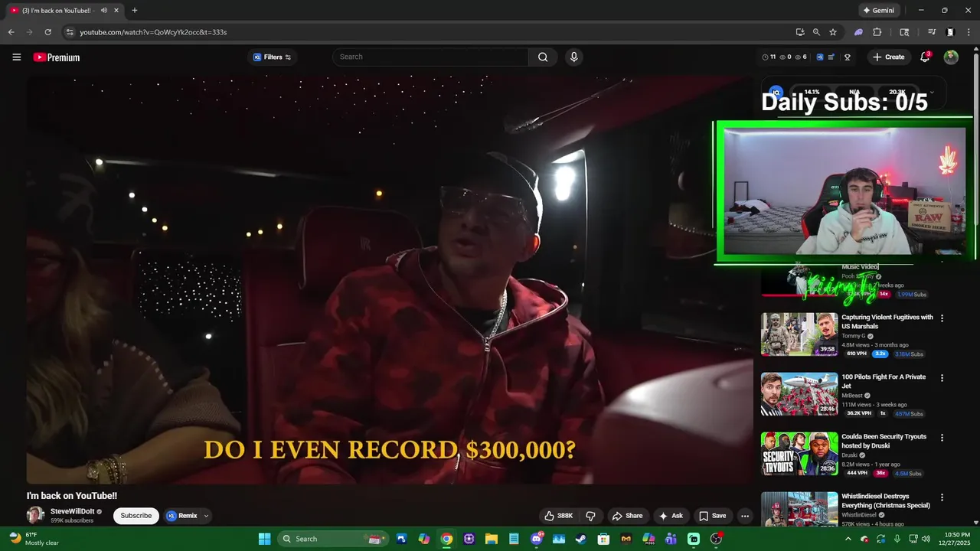Viewport: 980px width, 551px height.
Task: Bookmark this page with the star
Action: 833,32
